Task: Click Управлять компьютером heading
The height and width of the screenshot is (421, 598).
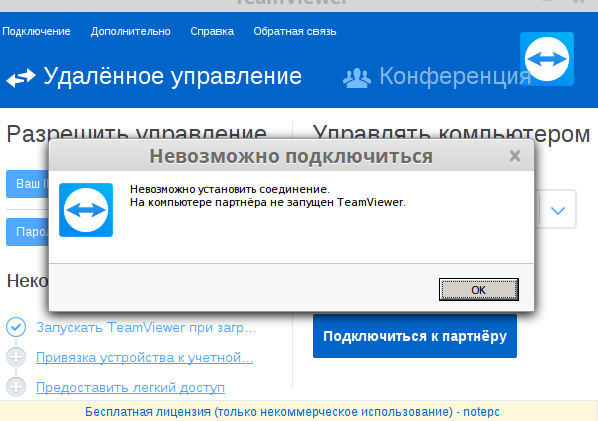Action: [x=451, y=133]
